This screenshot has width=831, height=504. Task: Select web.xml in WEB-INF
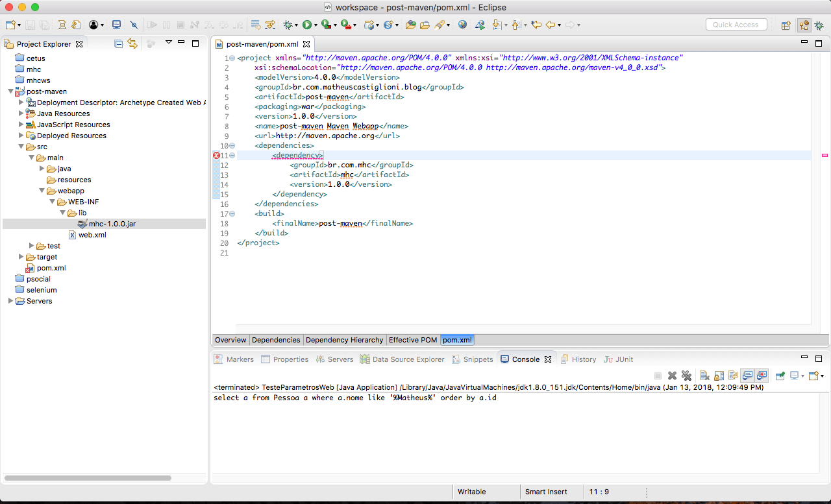coord(92,235)
